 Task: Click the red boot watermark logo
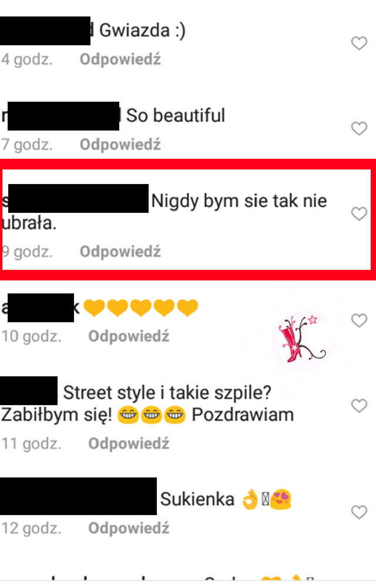301,340
